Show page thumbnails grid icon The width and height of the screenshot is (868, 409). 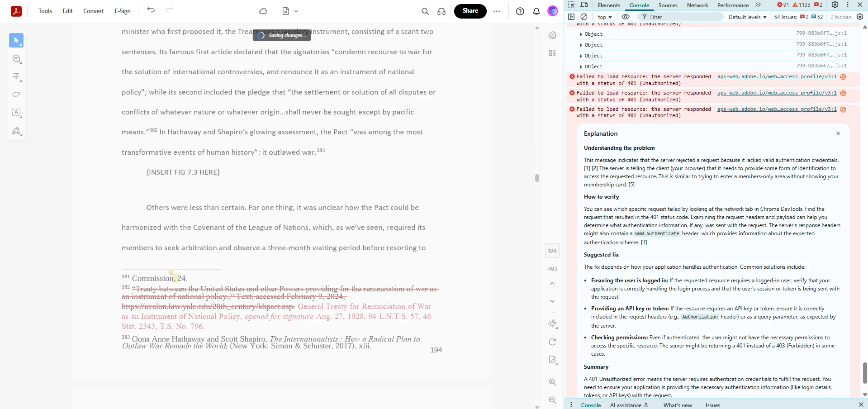(x=552, y=53)
